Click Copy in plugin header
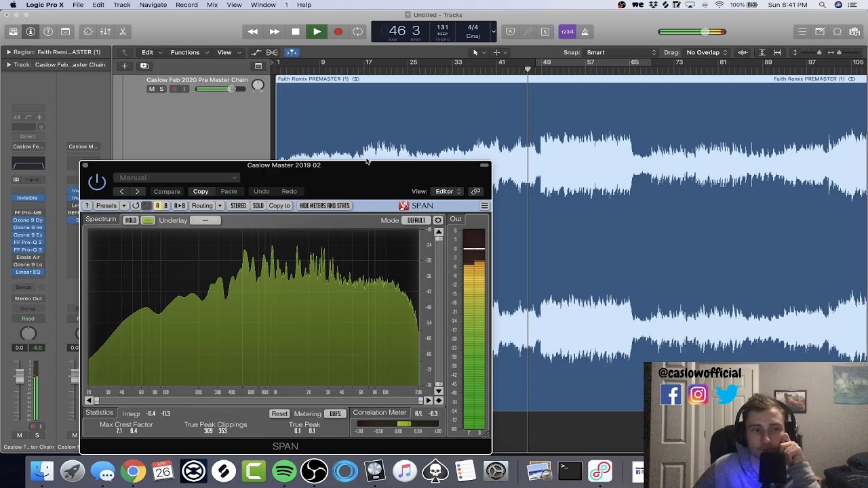 pos(201,191)
